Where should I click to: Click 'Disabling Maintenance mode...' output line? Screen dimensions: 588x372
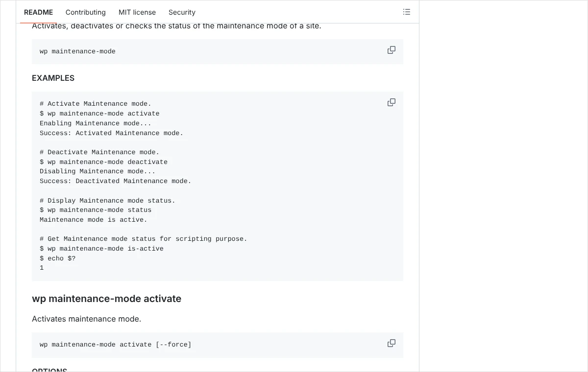point(98,171)
